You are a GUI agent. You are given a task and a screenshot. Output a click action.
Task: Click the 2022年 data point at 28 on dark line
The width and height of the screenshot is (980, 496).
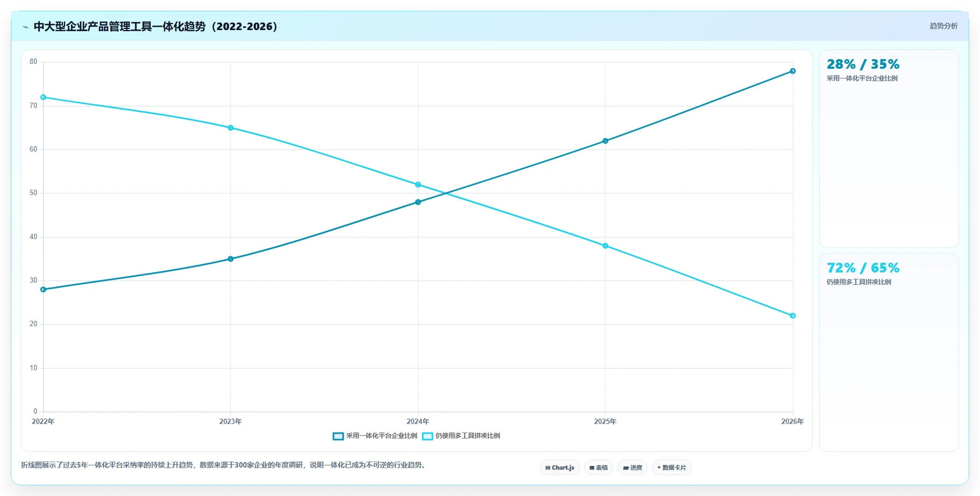pyautogui.click(x=44, y=290)
